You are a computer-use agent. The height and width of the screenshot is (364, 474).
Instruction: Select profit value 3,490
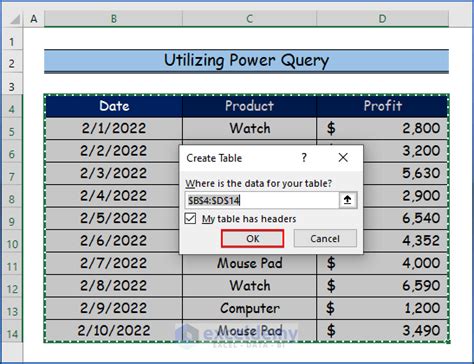pos(382,331)
